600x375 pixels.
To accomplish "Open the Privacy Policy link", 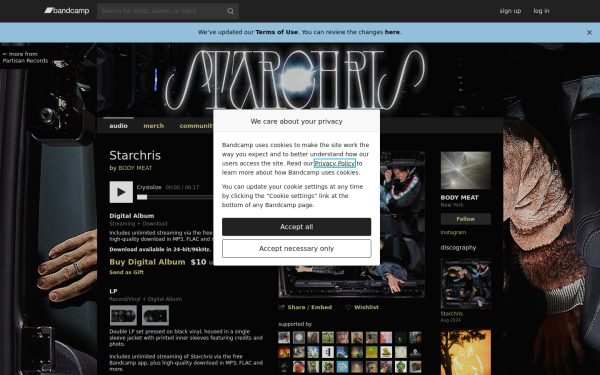I will tap(335, 163).
